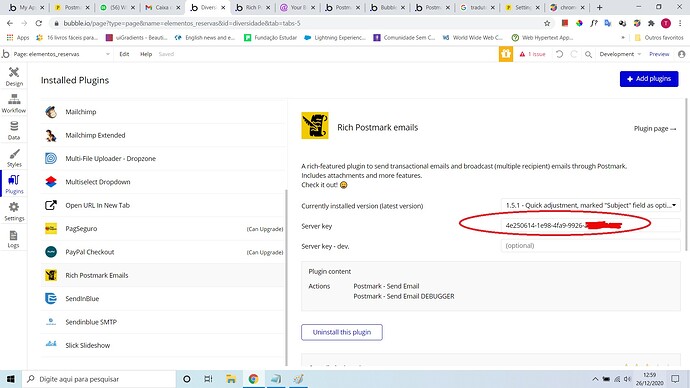Open the notification center icon
The image size is (690, 388).
[x=675, y=379]
